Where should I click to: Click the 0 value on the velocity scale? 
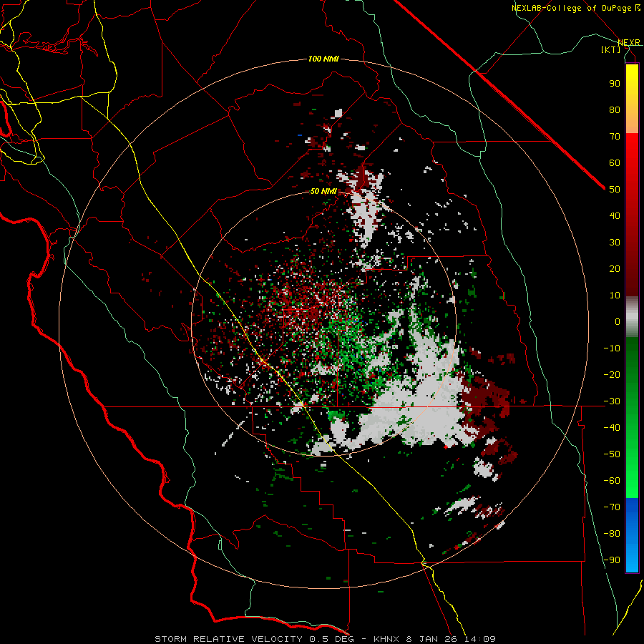618,321
